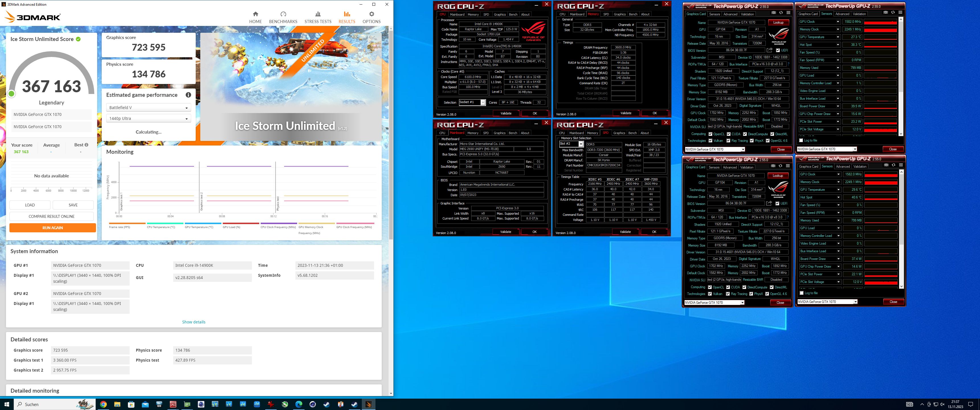Viewport: 980px width, 410px height.
Task: Click the orange Frame rate (FPS) legend swatch
Action: pyautogui.click(x=127, y=223)
